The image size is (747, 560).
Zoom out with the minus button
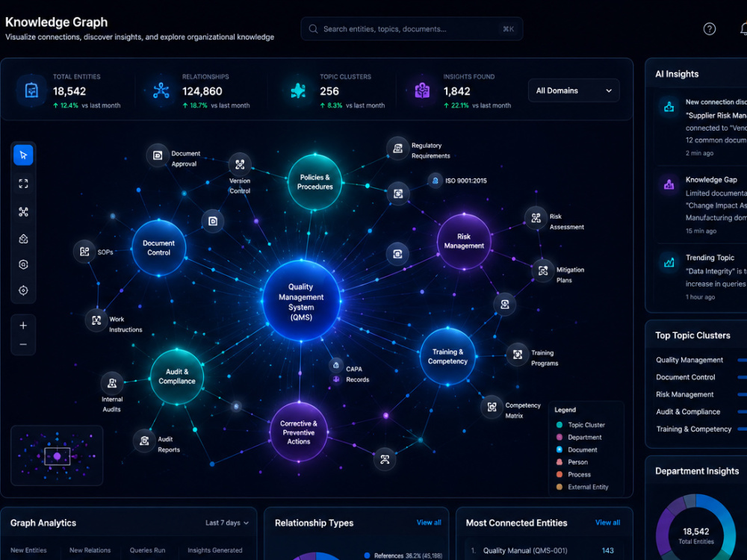pos(23,344)
